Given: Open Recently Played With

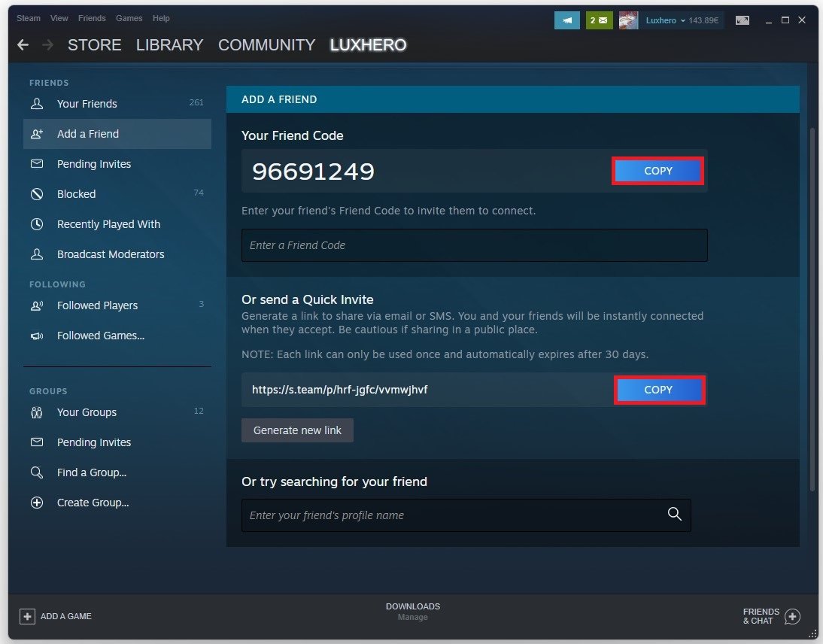Looking at the screenshot, I should point(117,224).
